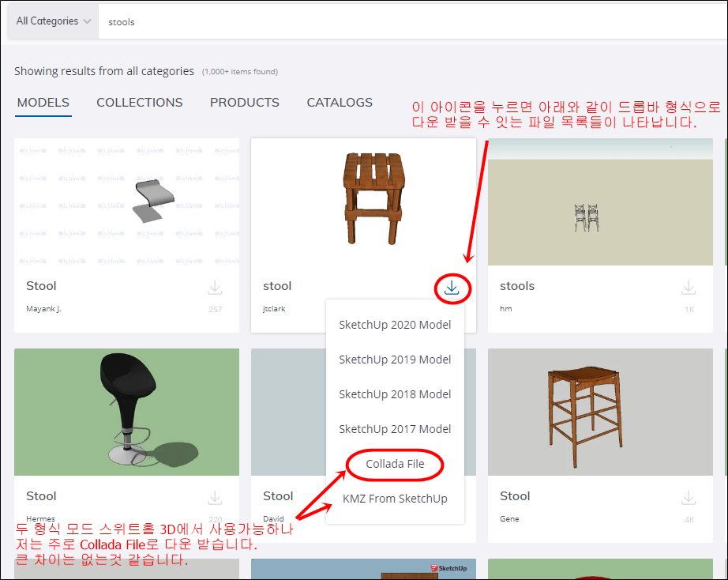Click the "Stool" title by Gene
The image size is (728, 580).
(x=515, y=496)
